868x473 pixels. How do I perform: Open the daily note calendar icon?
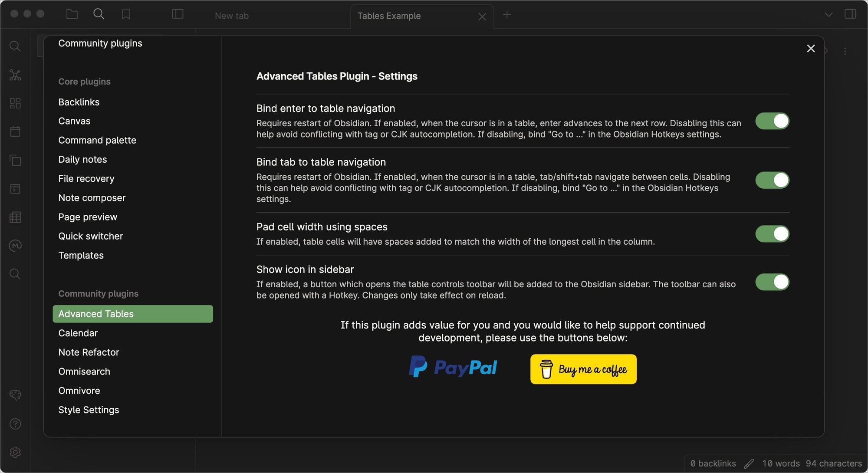pos(15,131)
